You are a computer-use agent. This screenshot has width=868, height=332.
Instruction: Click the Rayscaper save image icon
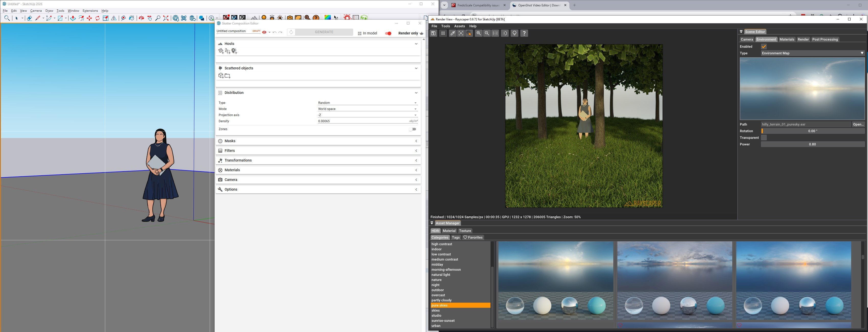pos(433,33)
